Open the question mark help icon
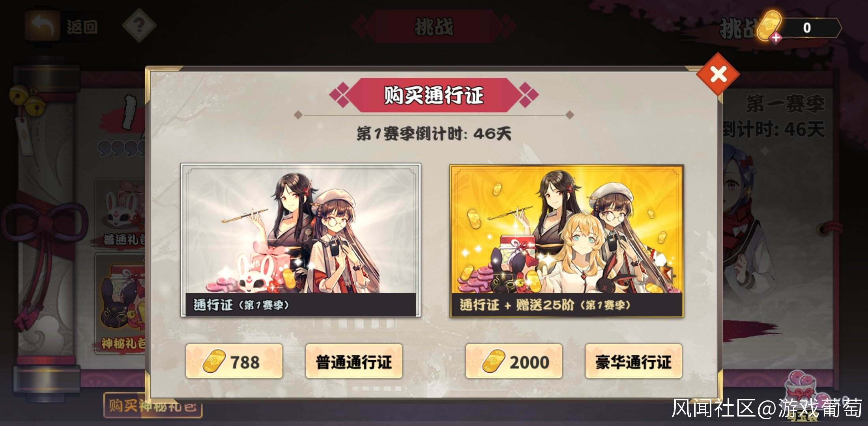The width and height of the screenshot is (868, 426). click(139, 26)
